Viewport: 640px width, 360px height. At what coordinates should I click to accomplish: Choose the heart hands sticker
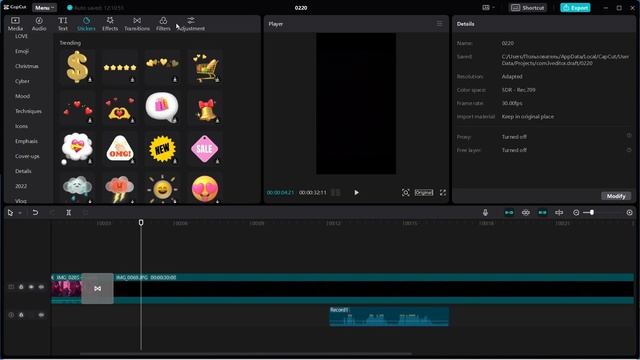[120, 108]
